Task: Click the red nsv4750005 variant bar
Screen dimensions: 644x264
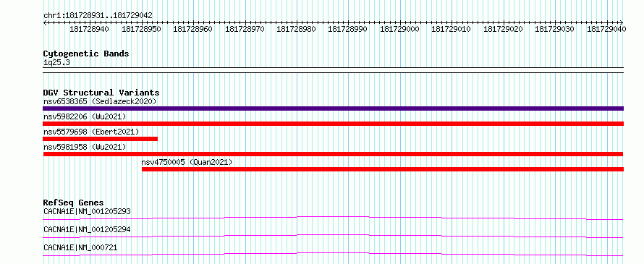Action: point(383,169)
